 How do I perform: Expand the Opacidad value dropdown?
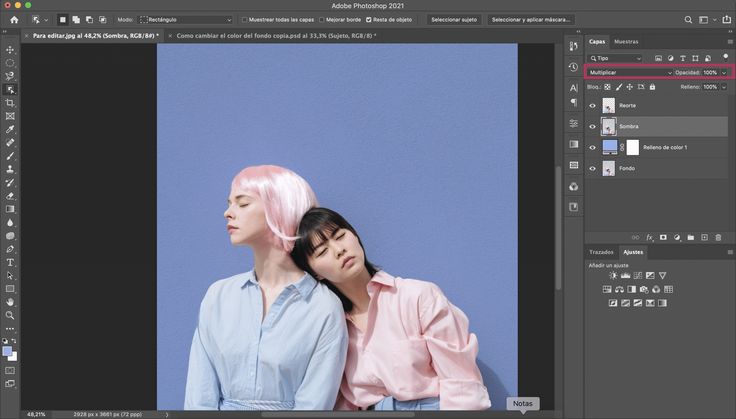click(x=724, y=73)
